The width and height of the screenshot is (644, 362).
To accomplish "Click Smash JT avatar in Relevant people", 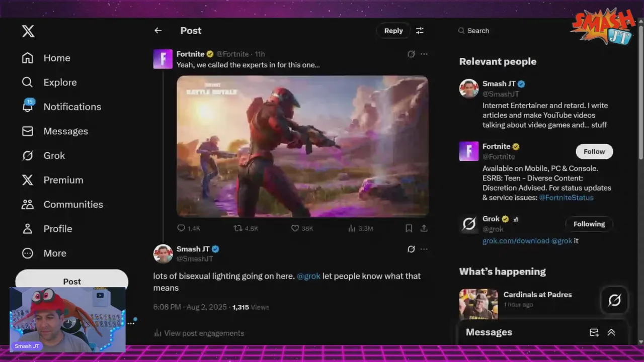I will pyautogui.click(x=469, y=89).
